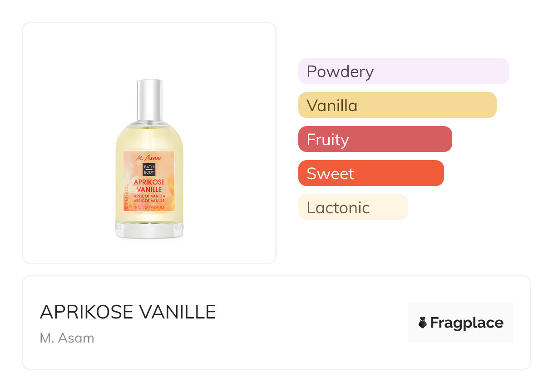Click the silver spray cap of bottle
The image size is (553, 392).
coord(149,100)
